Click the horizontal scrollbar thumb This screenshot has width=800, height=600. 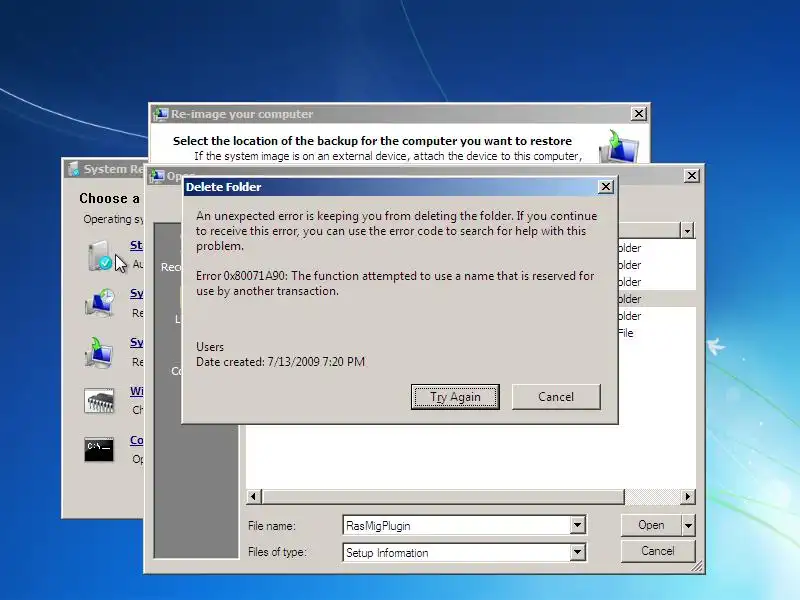click(443, 496)
